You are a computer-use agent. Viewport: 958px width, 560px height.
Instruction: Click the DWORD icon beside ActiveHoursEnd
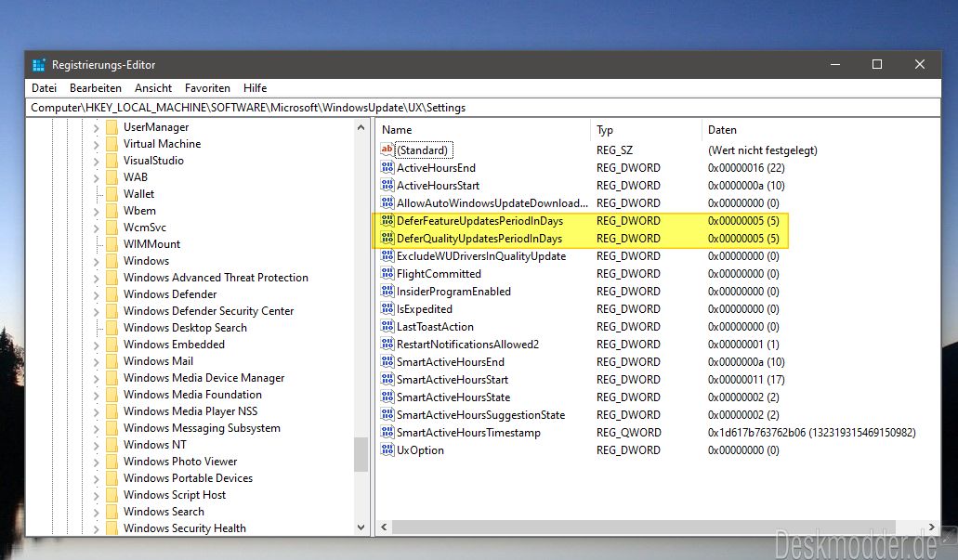[387, 167]
